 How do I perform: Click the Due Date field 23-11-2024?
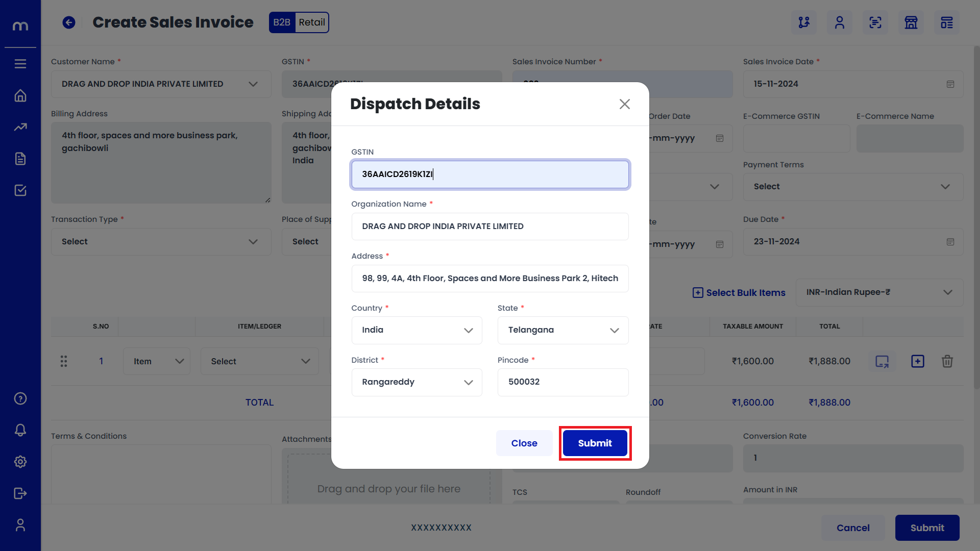853,242
